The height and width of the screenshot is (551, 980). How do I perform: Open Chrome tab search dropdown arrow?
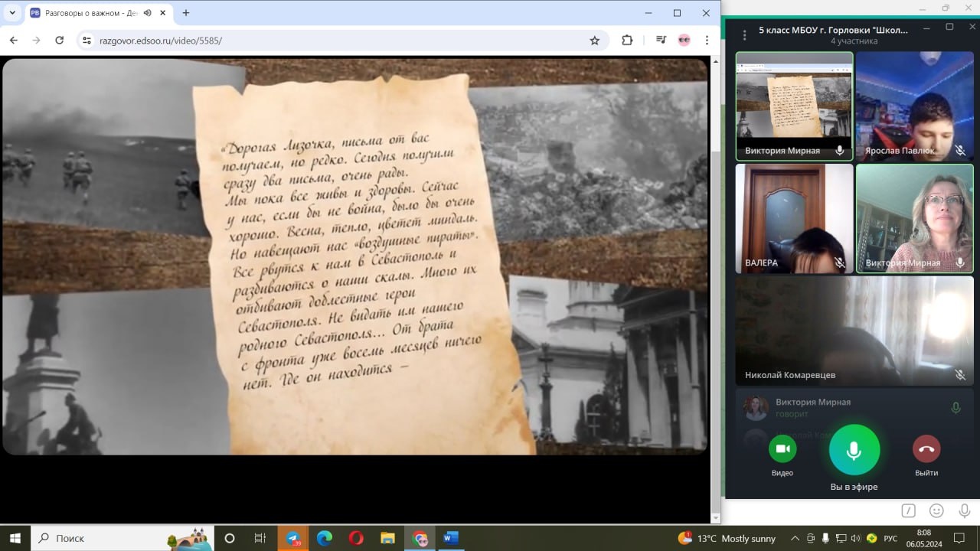[12, 13]
